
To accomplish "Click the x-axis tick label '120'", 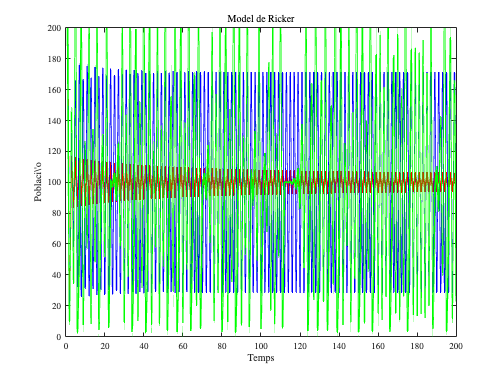I will click(300, 346).
